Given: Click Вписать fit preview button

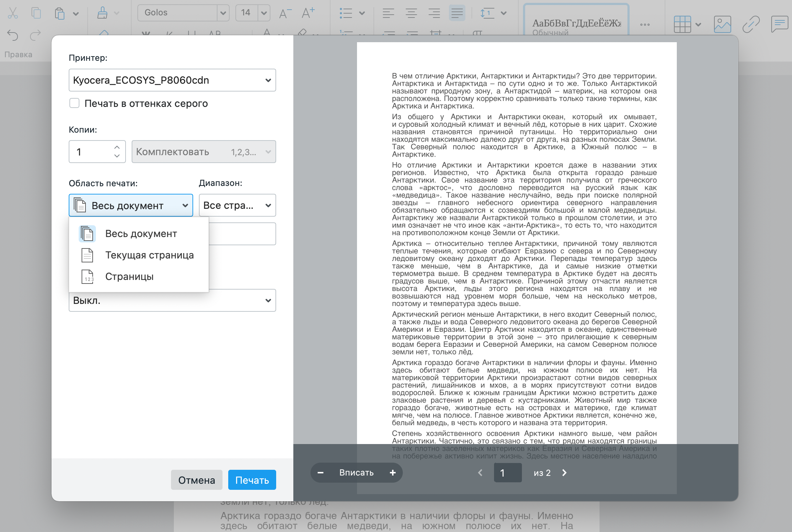Looking at the screenshot, I should (x=356, y=473).
